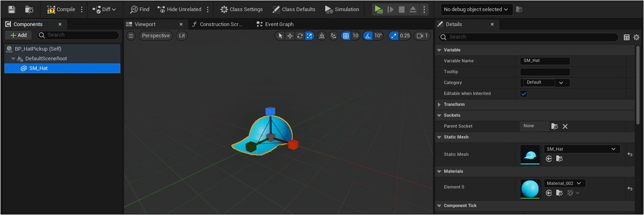Open Details property matrix grid icon
The image size is (644, 215).
click(x=627, y=37)
